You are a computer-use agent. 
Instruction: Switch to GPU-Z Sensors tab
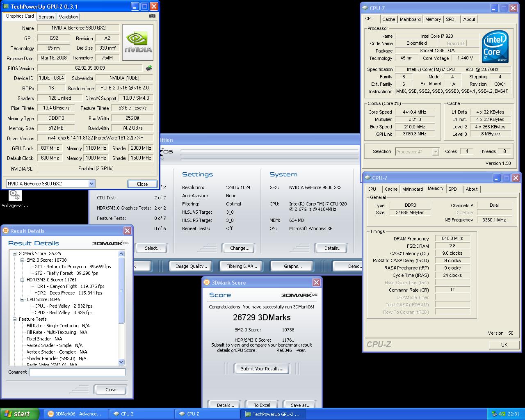(46, 17)
